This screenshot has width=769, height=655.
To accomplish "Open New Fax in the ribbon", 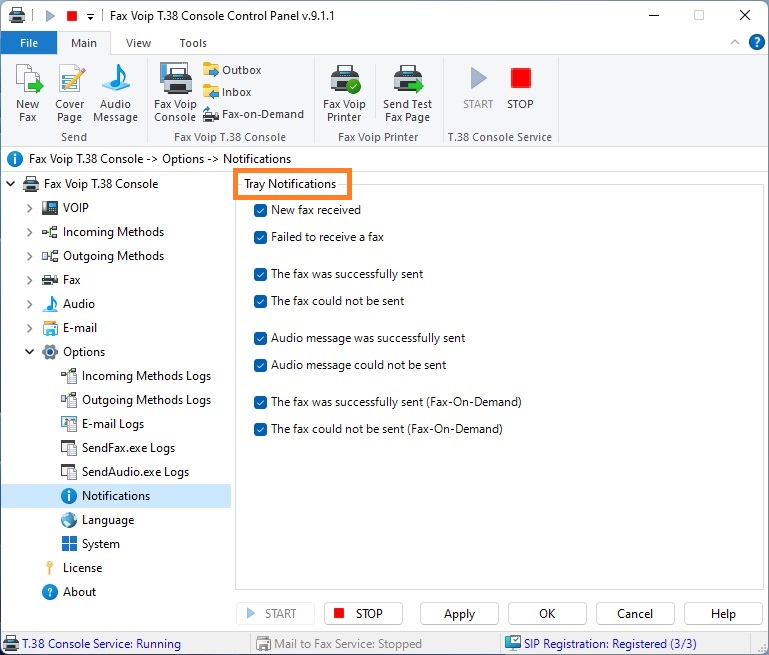I will point(28,93).
